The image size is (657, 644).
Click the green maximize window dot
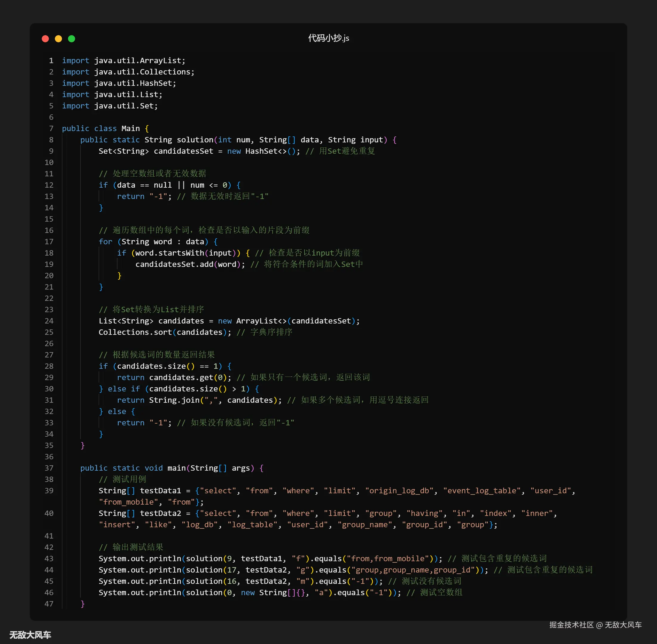pos(72,38)
